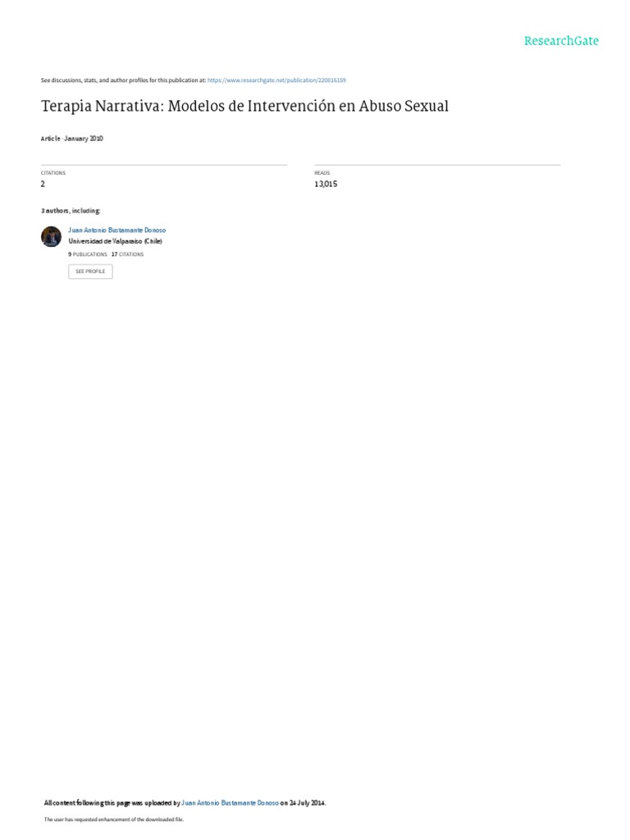Click the CITATIONS heading label
Screen dimensions: 630x840
tap(53, 173)
